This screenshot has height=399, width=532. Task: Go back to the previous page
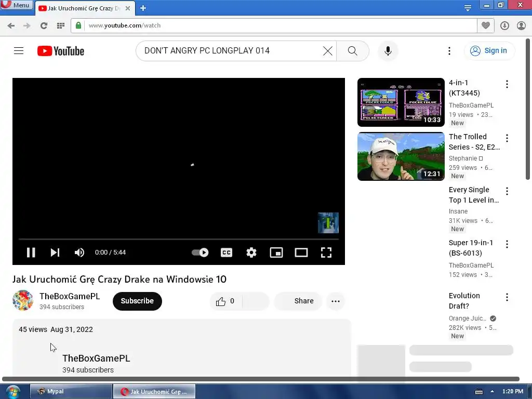pos(11,25)
